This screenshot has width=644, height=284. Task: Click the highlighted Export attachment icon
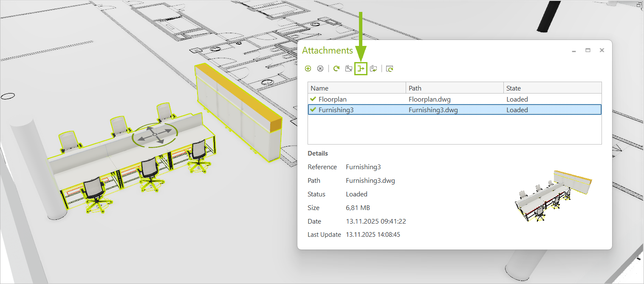coord(361,68)
